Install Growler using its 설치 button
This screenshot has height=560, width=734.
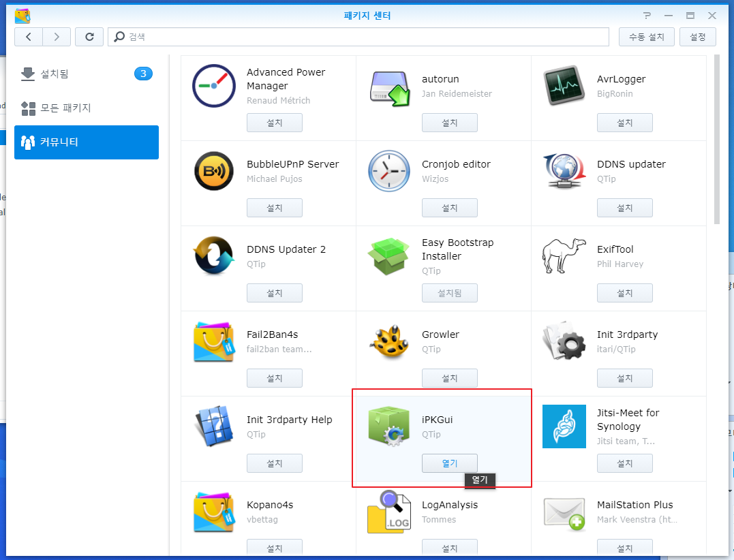coord(449,378)
